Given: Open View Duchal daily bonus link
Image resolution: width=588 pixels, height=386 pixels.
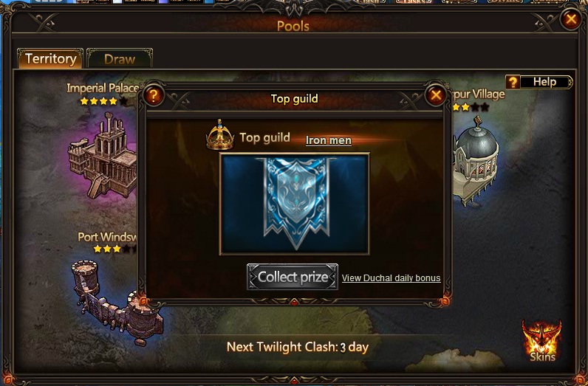Looking at the screenshot, I should click(391, 278).
